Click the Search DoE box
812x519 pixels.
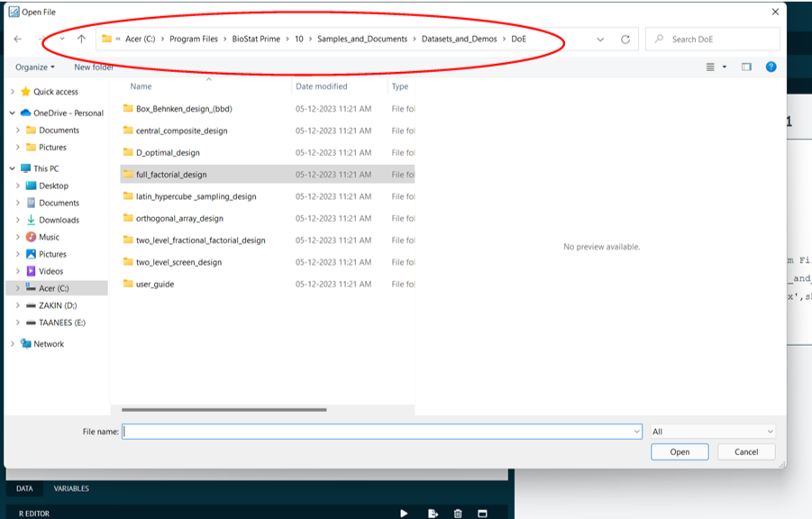(x=713, y=40)
